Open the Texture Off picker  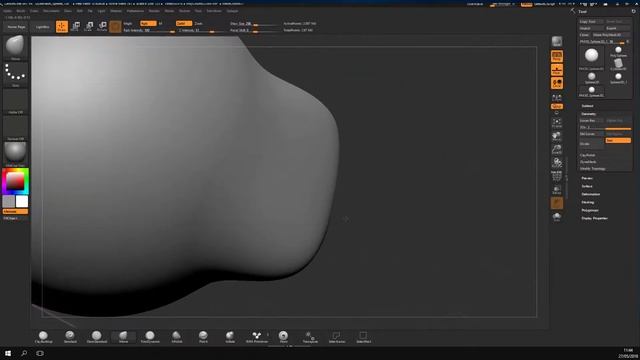pos(16,128)
